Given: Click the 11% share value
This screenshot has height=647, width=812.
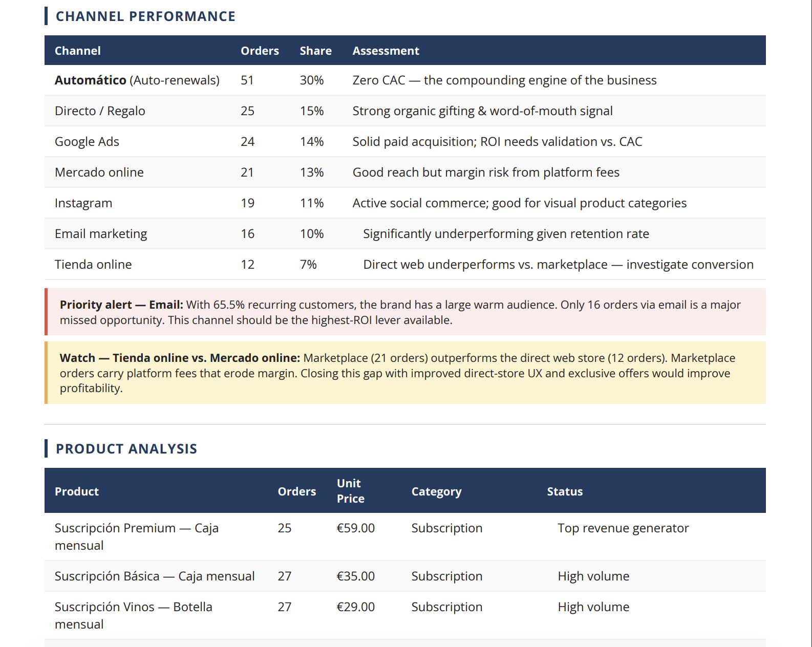Looking at the screenshot, I should [x=312, y=203].
